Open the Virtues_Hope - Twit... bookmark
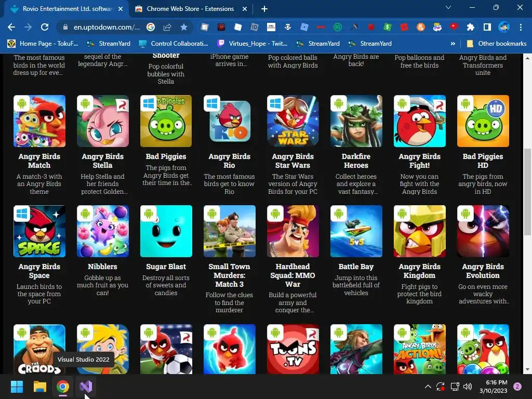The image size is (532, 399). coord(252,44)
